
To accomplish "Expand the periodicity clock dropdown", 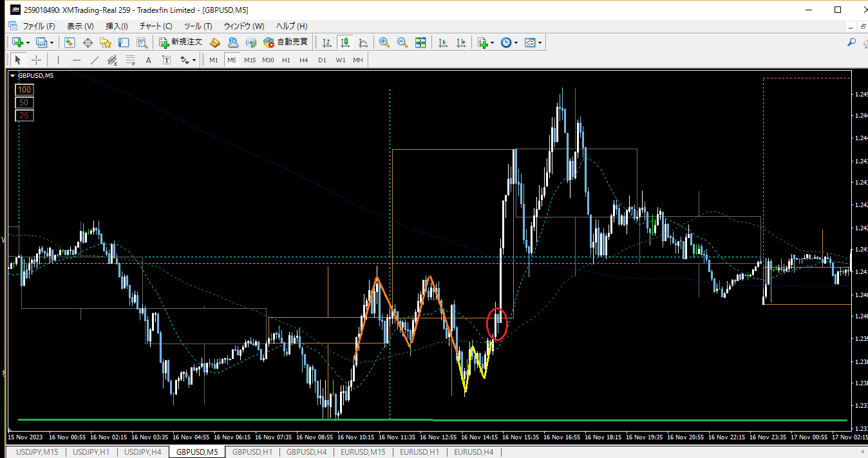I will point(516,43).
